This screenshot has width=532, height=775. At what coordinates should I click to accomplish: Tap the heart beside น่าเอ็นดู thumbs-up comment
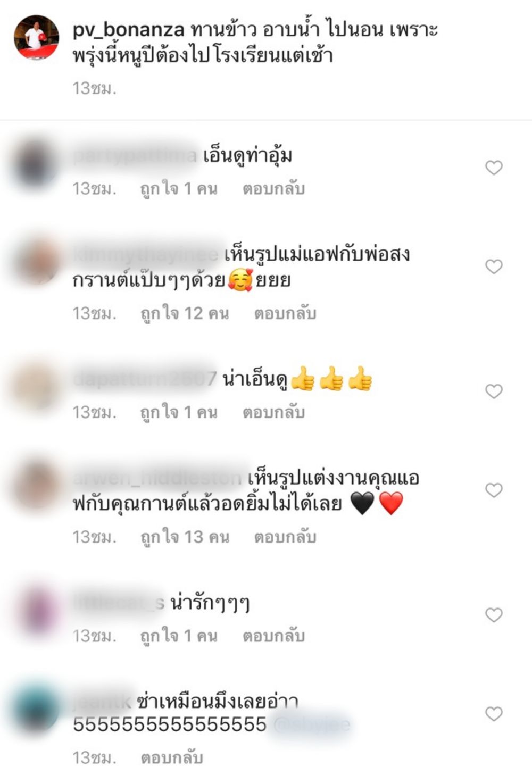click(x=494, y=391)
